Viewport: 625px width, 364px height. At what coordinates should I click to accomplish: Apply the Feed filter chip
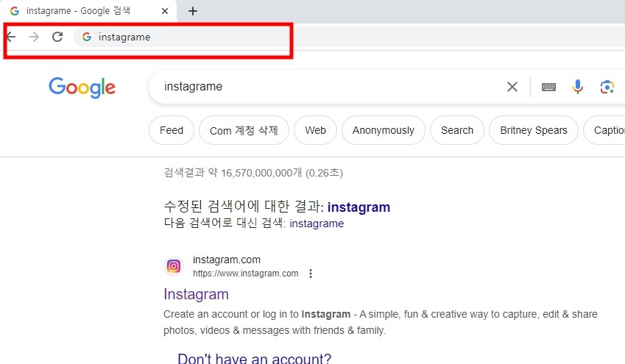click(x=172, y=130)
